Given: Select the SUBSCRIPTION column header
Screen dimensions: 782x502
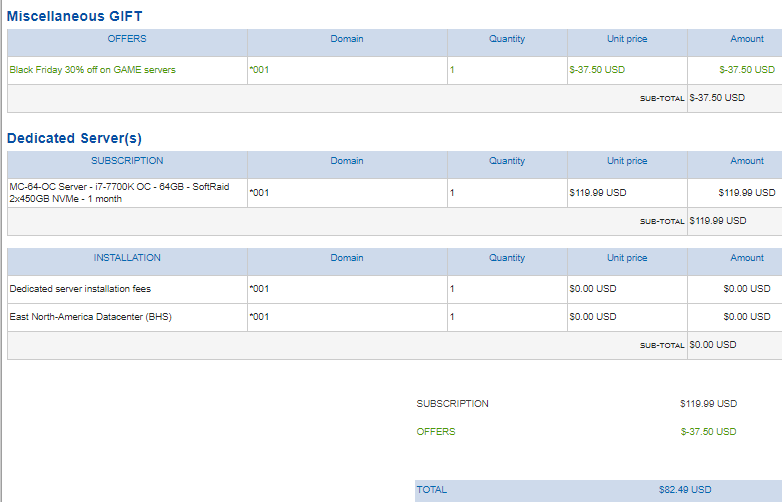Looking at the screenshot, I should (x=127, y=161).
